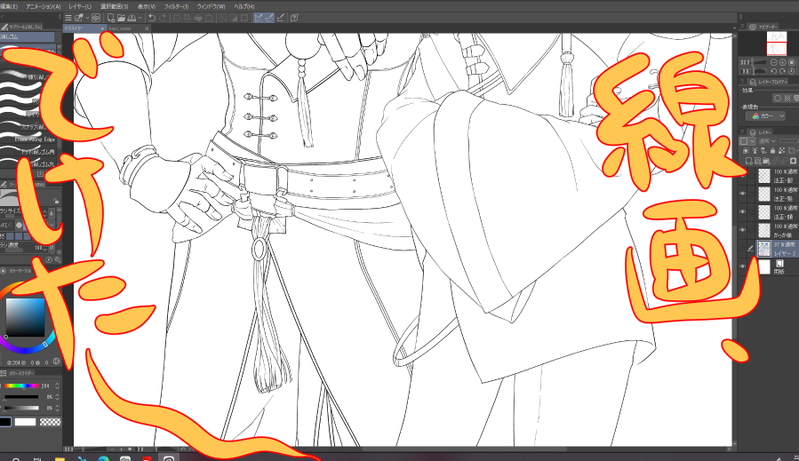
Task: Open the ヘルプ(H) menu
Action: 244,7
